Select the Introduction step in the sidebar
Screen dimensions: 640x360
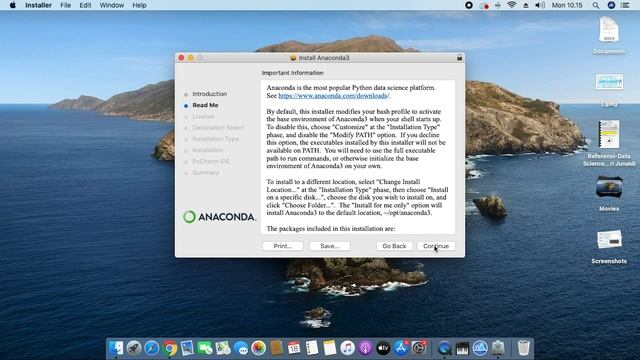pos(209,94)
